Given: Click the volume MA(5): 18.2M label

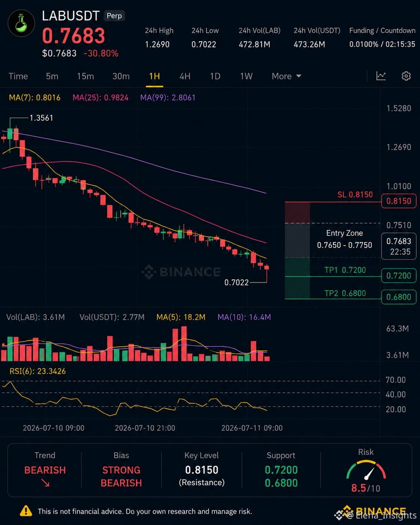Looking at the screenshot, I should tap(181, 317).
